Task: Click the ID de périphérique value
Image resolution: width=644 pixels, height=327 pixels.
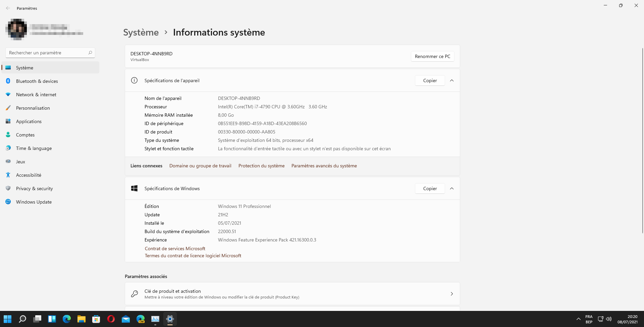Action: (x=262, y=123)
